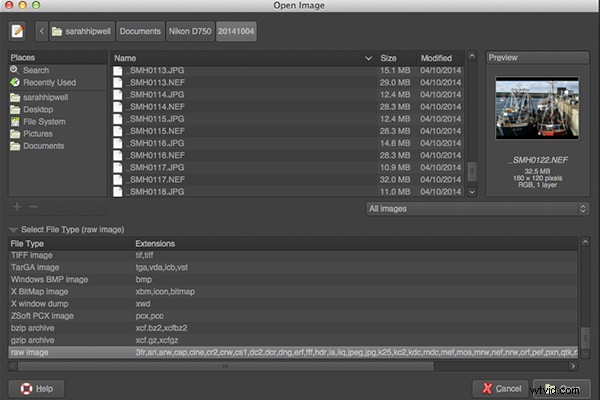Image resolution: width=600 pixels, height=400 pixels.
Task: Click the file icon of _SMH0116.NEF
Action: tap(118, 155)
